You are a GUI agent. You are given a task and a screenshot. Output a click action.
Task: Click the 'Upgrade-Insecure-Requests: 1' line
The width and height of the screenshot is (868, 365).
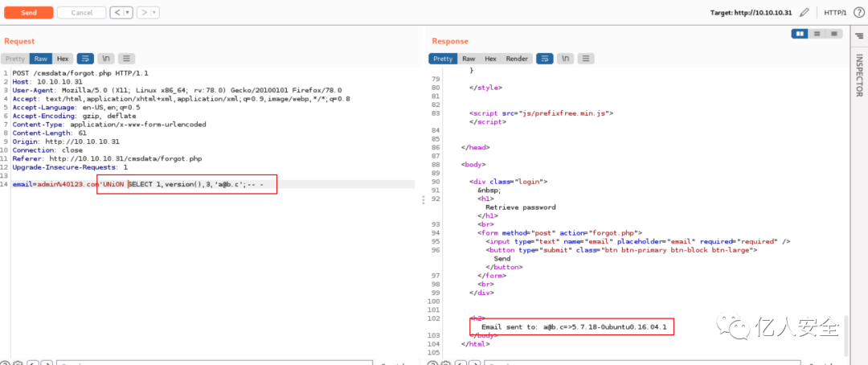point(70,167)
